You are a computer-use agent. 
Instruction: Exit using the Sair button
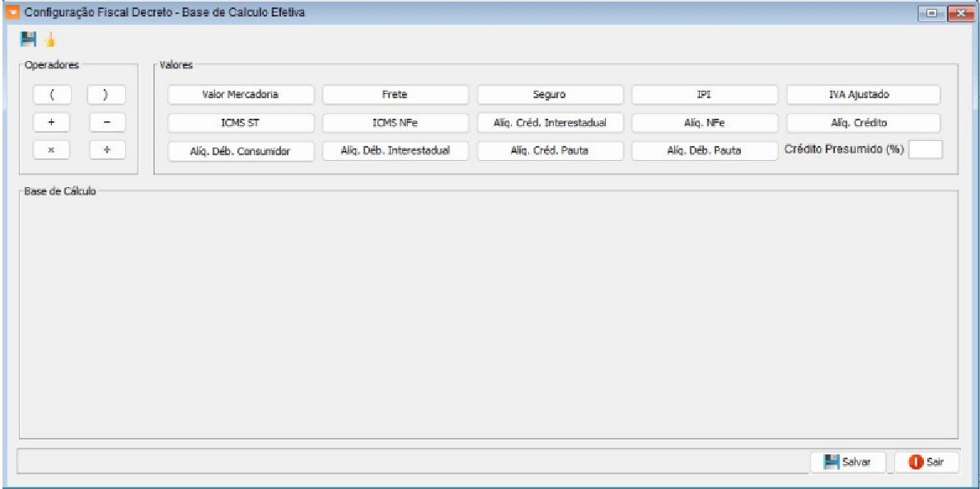927,463
